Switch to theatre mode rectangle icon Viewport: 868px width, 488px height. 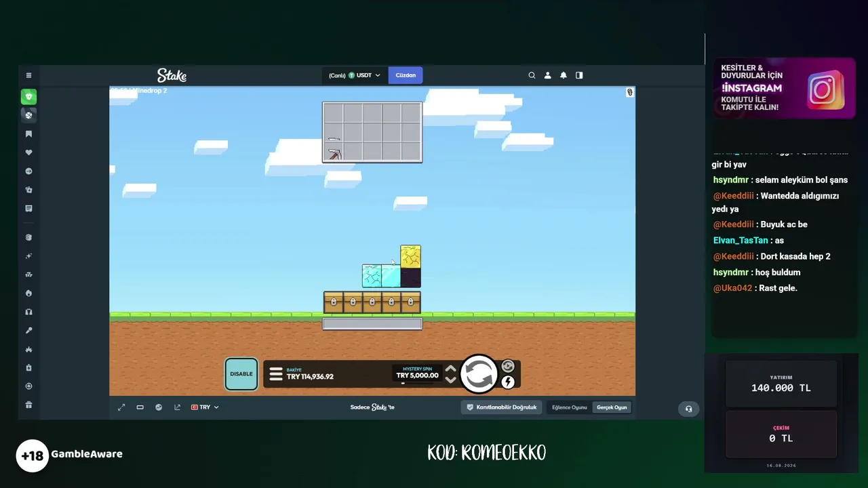tap(140, 407)
